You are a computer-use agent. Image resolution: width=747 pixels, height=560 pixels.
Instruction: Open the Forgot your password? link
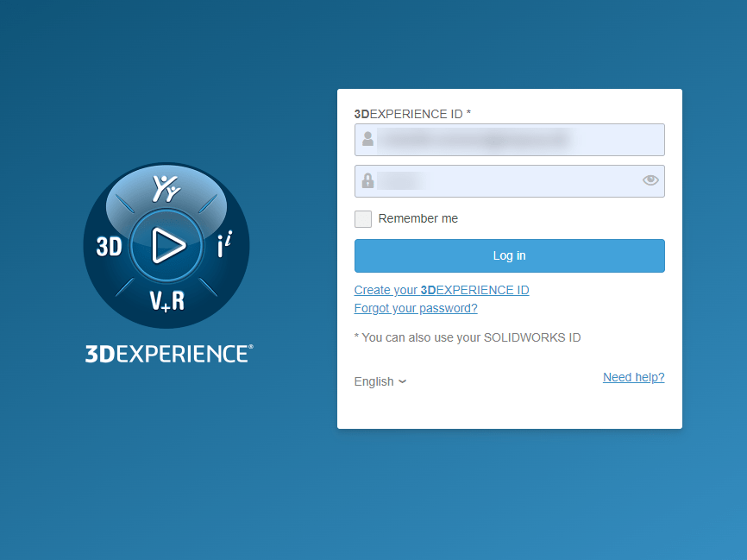[x=416, y=308]
